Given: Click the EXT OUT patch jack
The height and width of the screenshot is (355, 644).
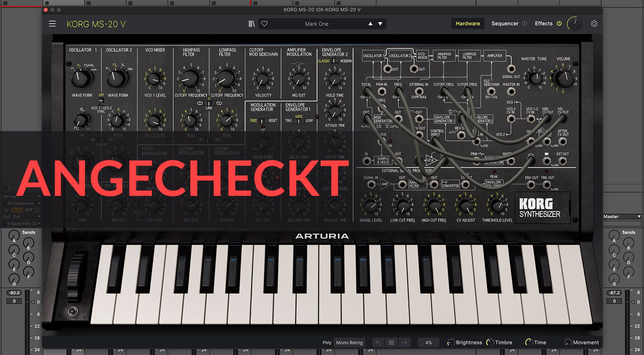Looking at the screenshot, I should pos(563,161).
